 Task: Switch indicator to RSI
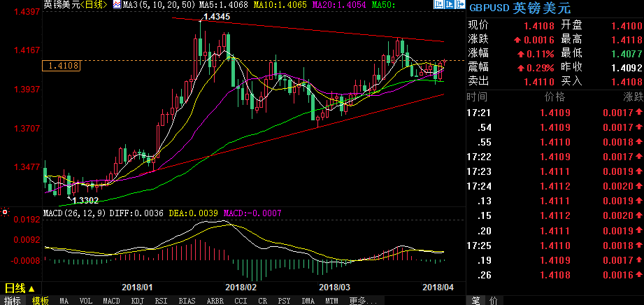(x=160, y=300)
